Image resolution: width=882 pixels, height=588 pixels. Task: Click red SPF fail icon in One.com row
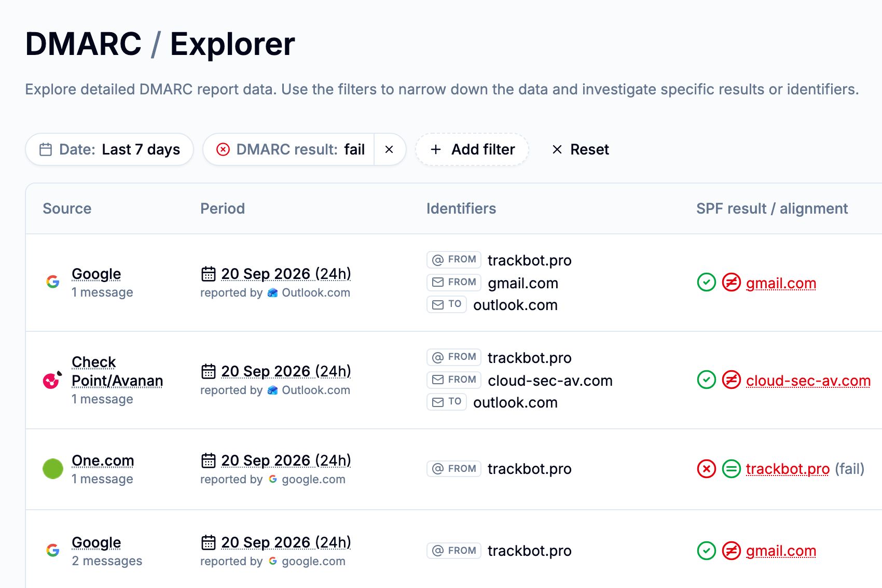click(x=706, y=469)
